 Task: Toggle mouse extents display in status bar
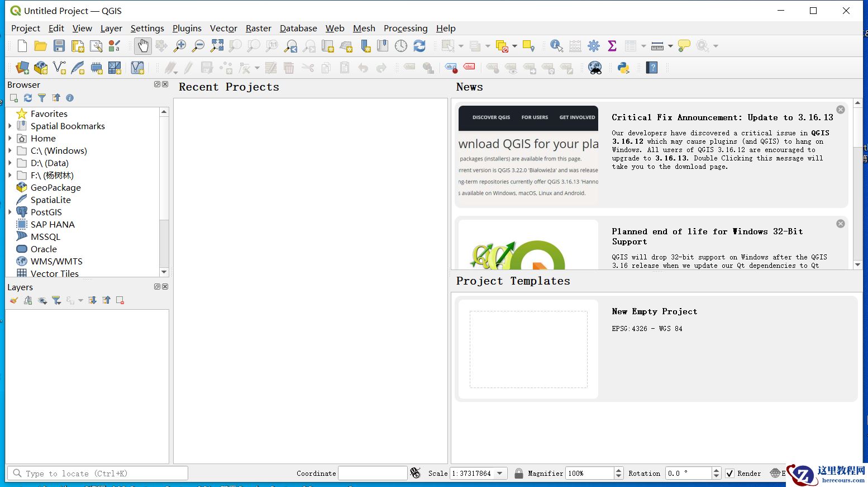(415, 473)
